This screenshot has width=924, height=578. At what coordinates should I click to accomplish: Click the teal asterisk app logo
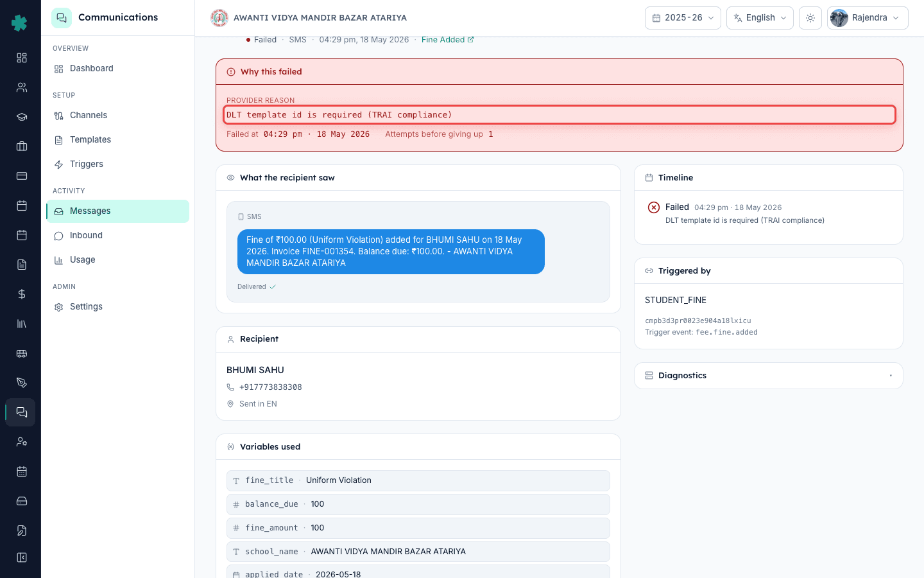point(19,23)
